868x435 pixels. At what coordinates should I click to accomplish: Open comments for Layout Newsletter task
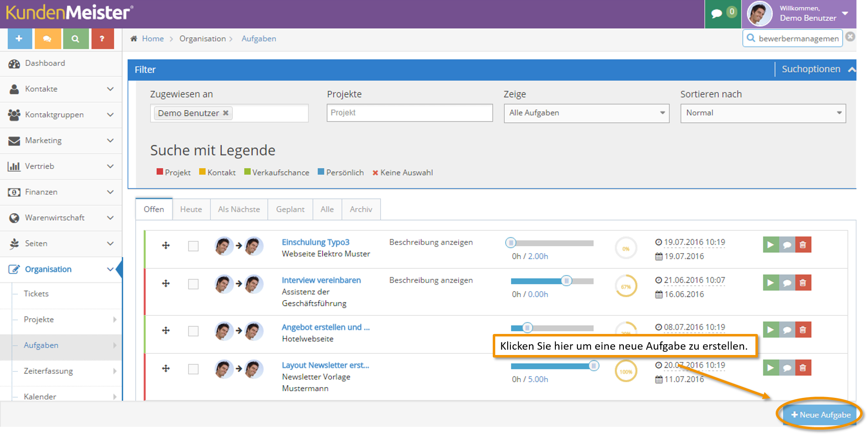pos(787,368)
